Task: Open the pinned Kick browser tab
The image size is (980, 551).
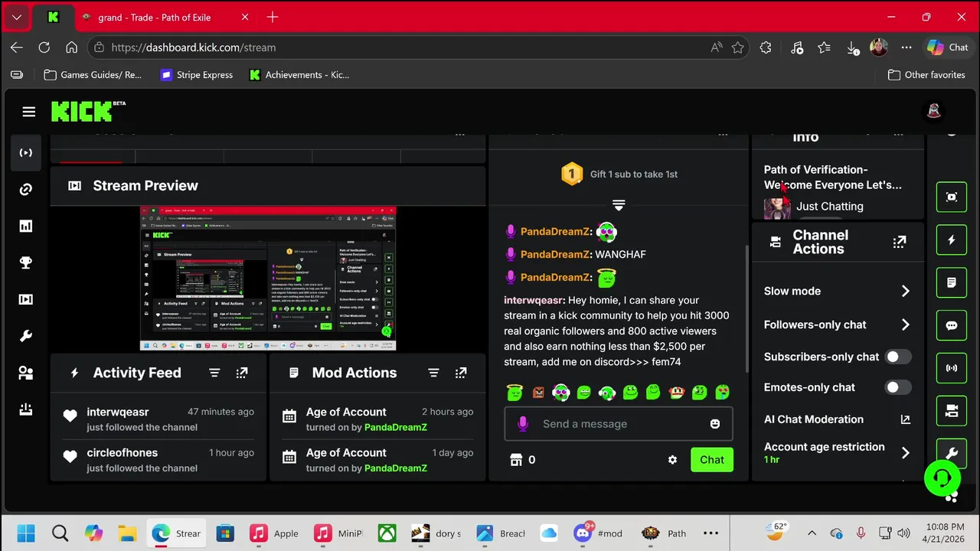Action: [x=53, y=17]
